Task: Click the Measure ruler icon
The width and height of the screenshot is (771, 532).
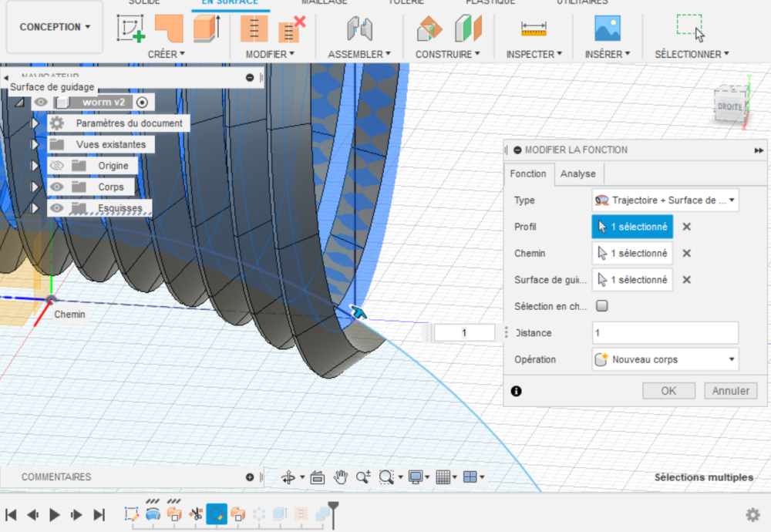Action: (x=534, y=29)
